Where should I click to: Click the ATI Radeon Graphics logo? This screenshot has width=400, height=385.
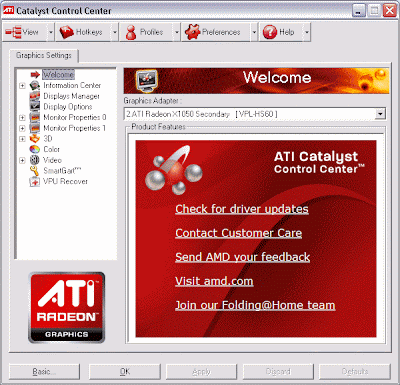point(67,307)
